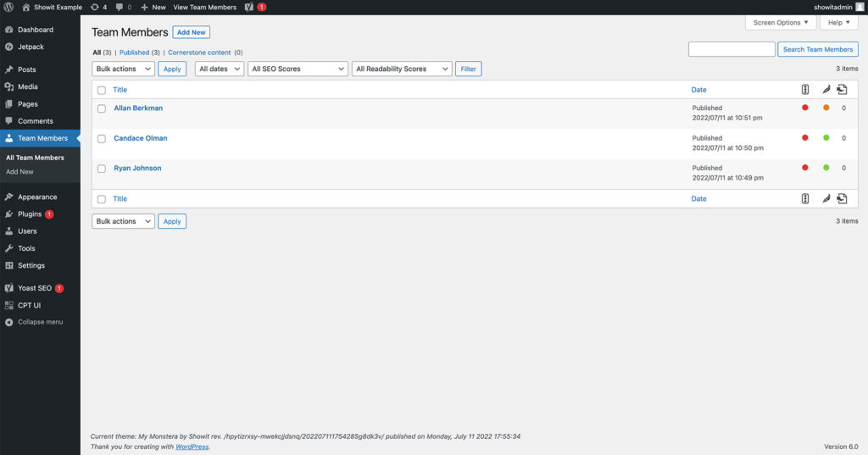Open the top Bulk actions dropdown
868x455 pixels.
pyautogui.click(x=123, y=69)
